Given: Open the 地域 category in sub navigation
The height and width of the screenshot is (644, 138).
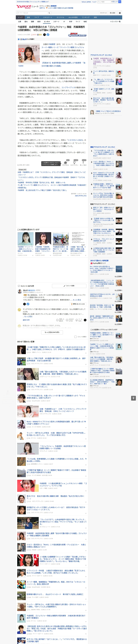Looking at the screenshot, I should click(x=85, y=22).
